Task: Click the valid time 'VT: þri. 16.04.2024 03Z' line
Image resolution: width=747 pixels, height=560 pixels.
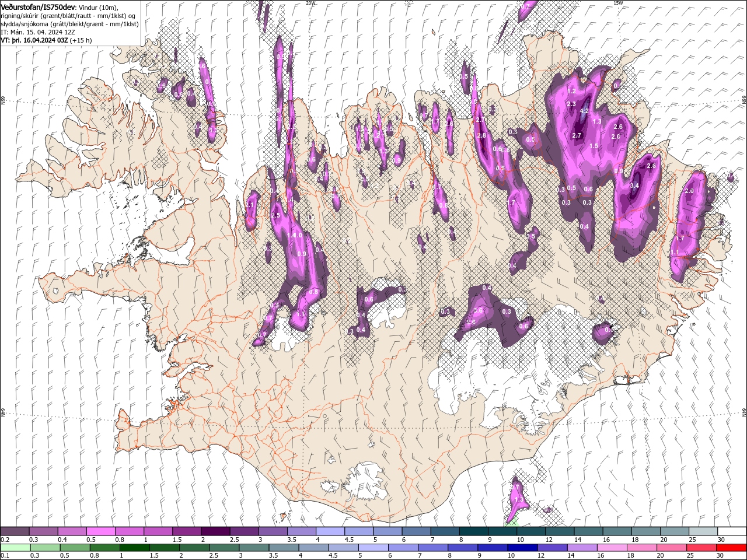Action: [36, 40]
